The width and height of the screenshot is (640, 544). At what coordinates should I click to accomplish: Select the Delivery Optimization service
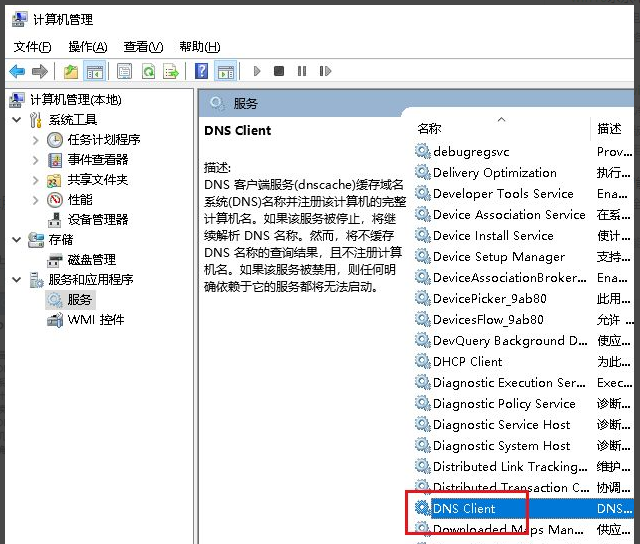coord(494,173)
